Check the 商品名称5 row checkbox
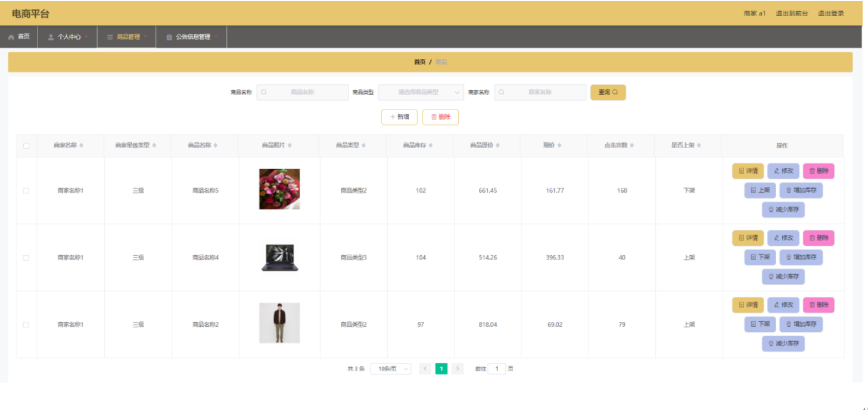The width and height of the screenshot is (868, 410). point(26,190)
